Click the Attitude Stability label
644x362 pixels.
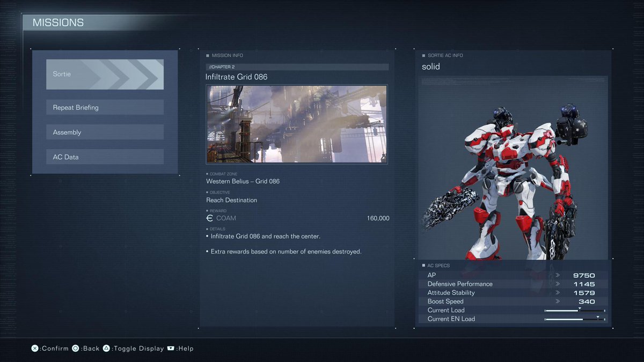click(x=451, y=293)
